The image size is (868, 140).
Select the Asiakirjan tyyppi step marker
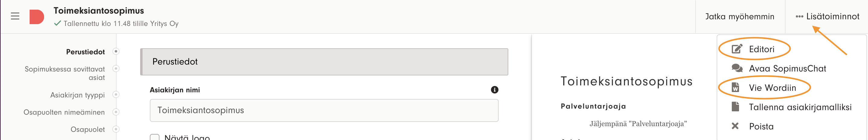(116, 94)
